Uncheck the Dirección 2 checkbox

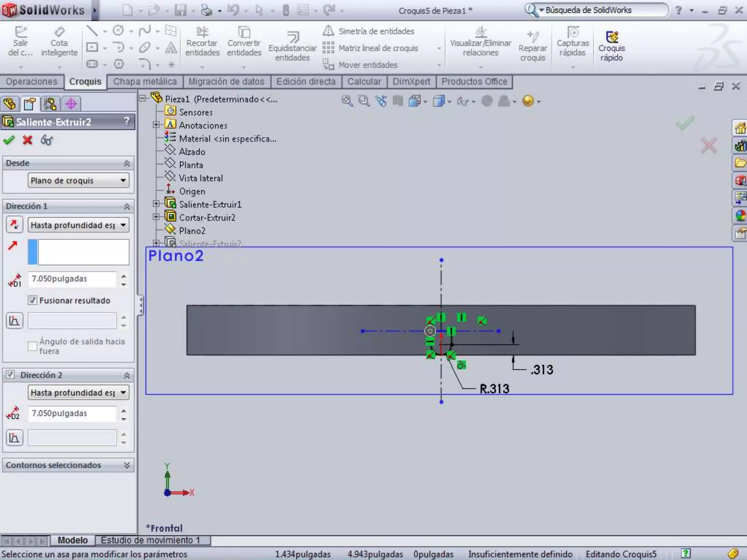[x=10, y=374]
